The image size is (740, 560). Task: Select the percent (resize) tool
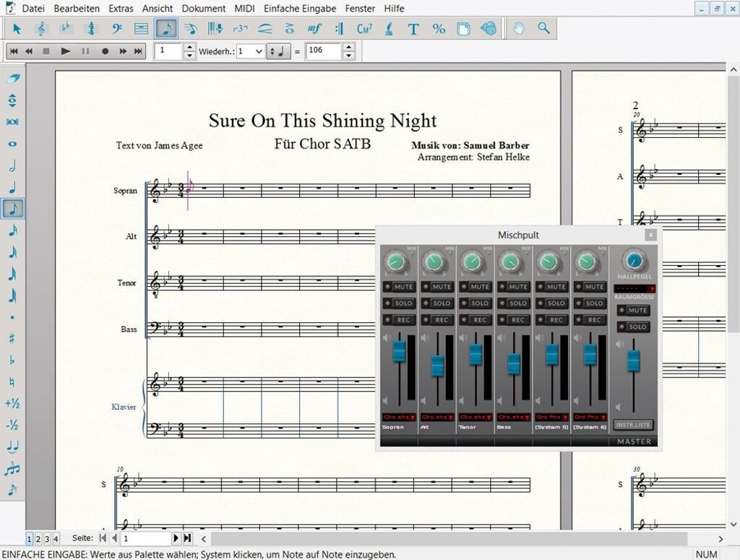click(x=439, y=29)
